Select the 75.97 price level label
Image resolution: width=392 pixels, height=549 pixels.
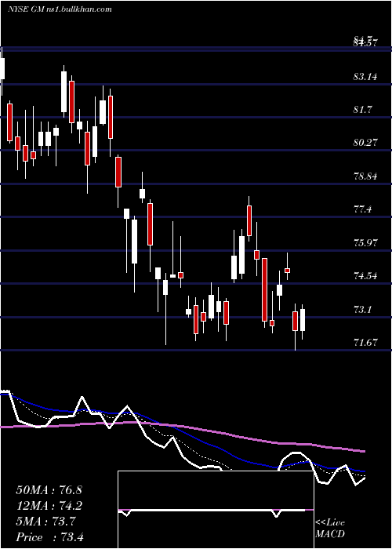365,242
